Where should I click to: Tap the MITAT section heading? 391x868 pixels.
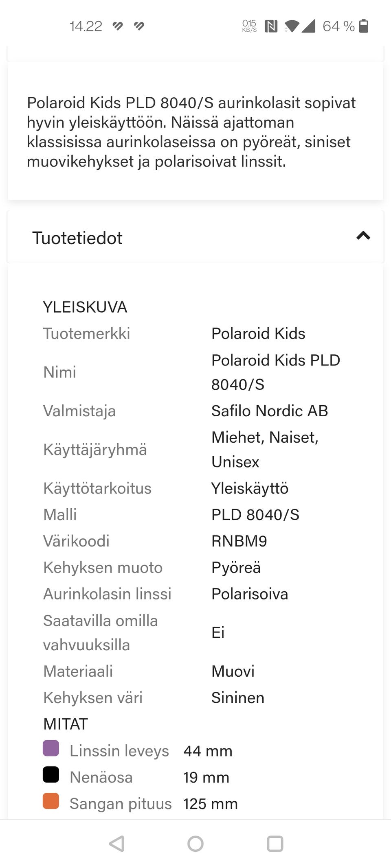[66, 724]
